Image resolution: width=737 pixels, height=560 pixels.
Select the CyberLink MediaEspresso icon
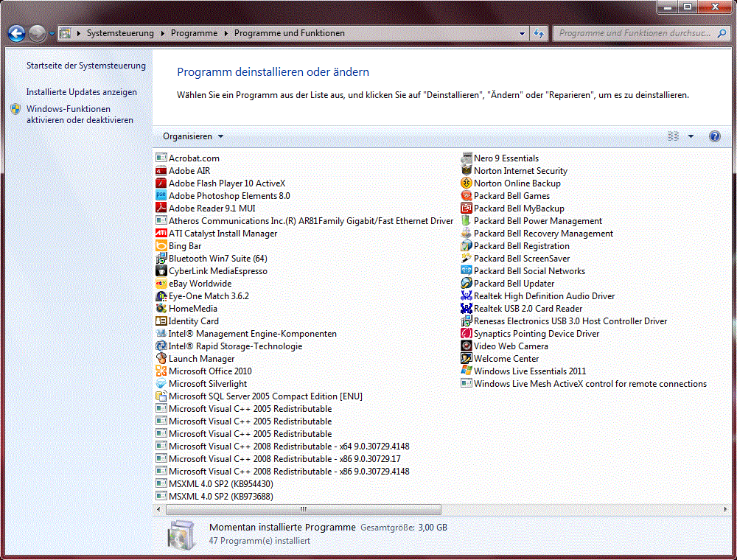point(161,271)
